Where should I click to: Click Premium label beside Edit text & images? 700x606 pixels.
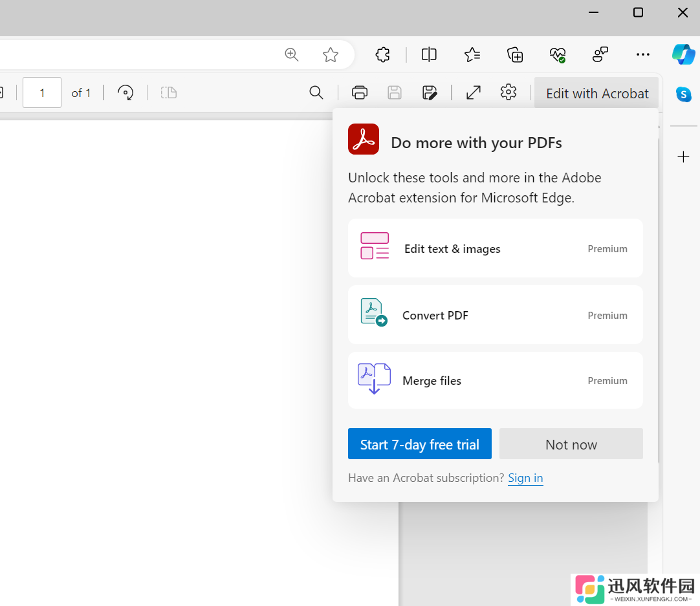[607, 249]
